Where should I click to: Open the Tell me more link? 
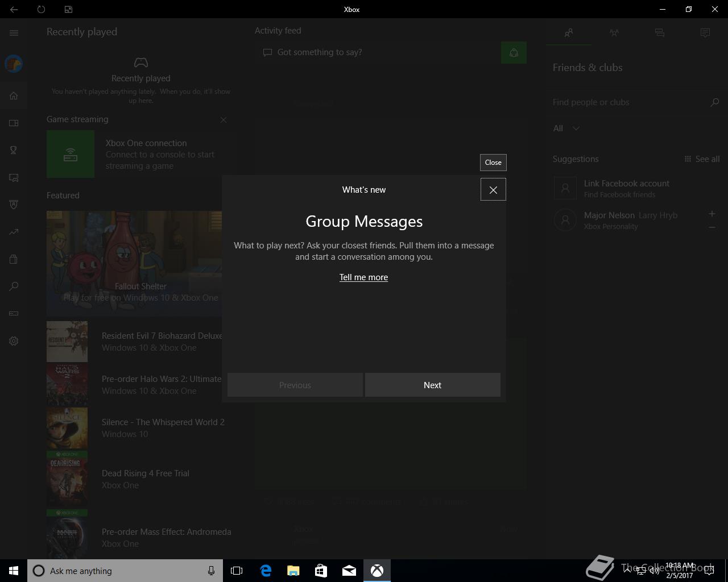(x=363, y=277)
